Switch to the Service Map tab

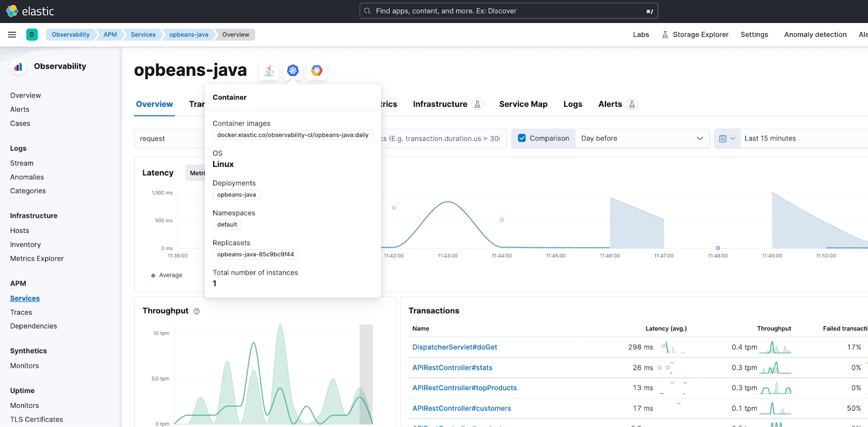point(523,104)
